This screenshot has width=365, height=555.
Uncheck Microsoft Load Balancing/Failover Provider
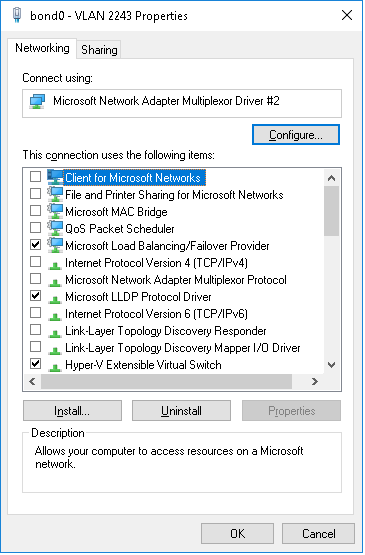(35, 245)
